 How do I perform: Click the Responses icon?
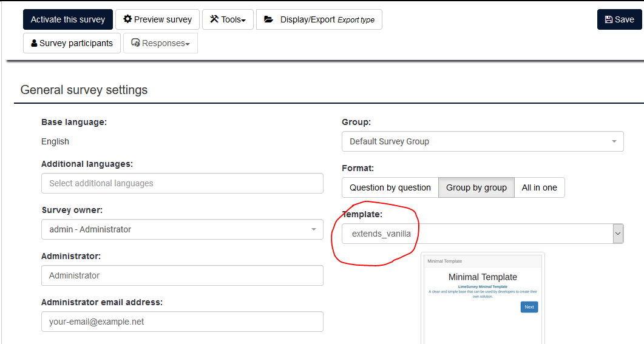(x=135, y=43)
